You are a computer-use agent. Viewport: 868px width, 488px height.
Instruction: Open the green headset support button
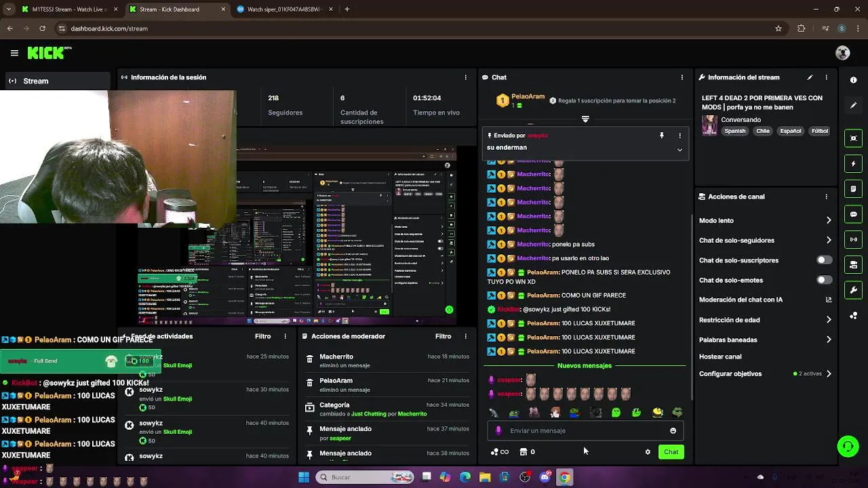[x=848, y=446]
